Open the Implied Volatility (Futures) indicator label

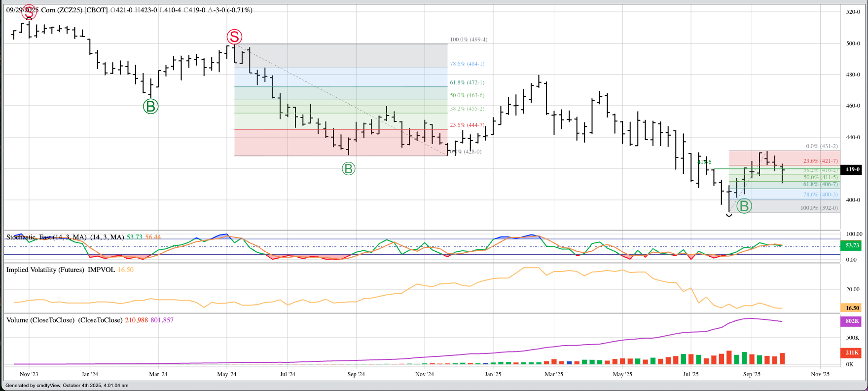45,270
